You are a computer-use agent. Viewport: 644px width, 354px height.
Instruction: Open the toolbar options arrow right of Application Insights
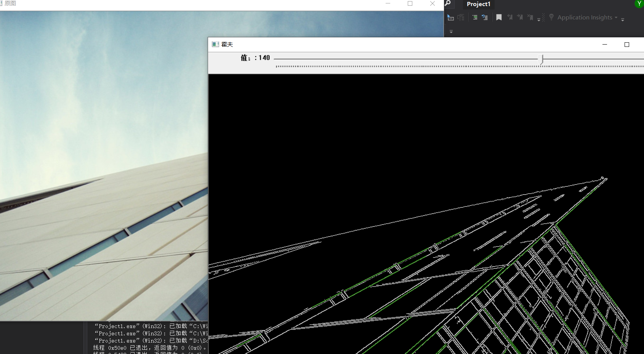tap(623, 19)
